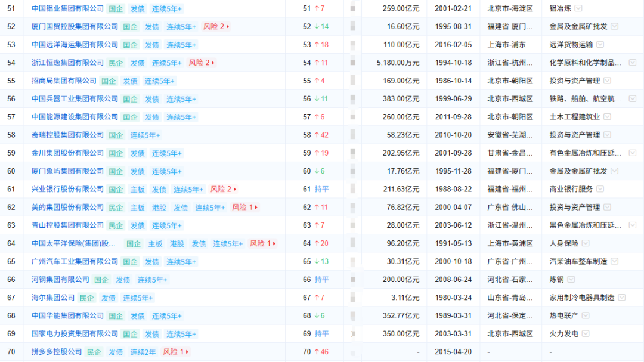Image resolution: width=644 pixels, height=362 pixels.
Task: Open 厦门象屿集团有限公司 details
Action: coord(67,171)
